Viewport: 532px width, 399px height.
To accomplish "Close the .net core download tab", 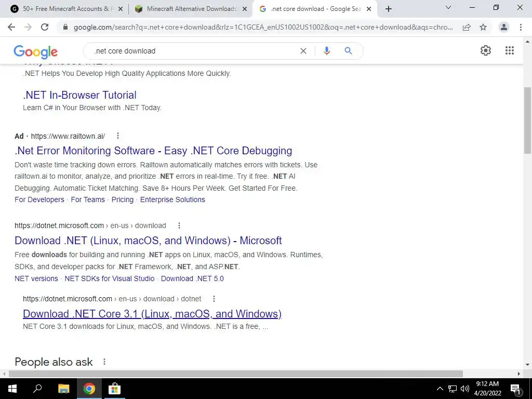I will 369,9.
